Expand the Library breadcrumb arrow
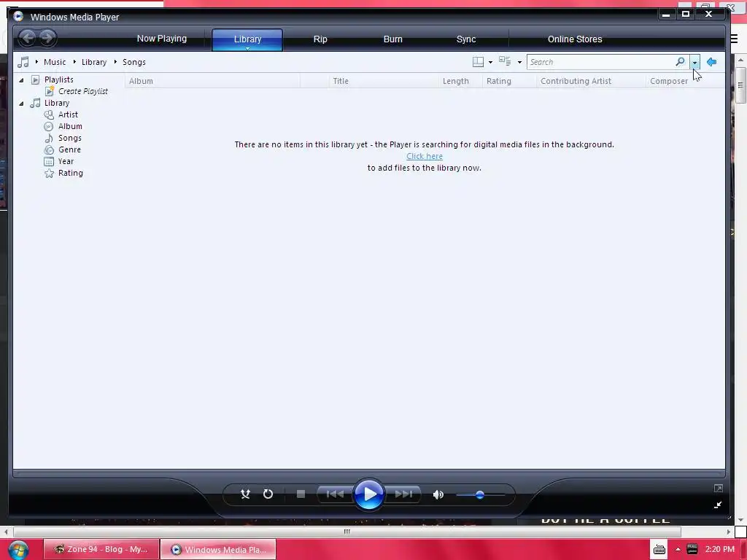The width and height of the screenshot is (747, 560). (x=115, y=62)
